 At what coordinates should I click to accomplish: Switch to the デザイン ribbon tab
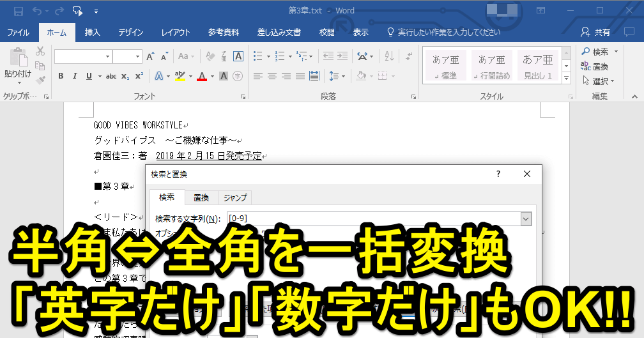click(x=131, y=33)
